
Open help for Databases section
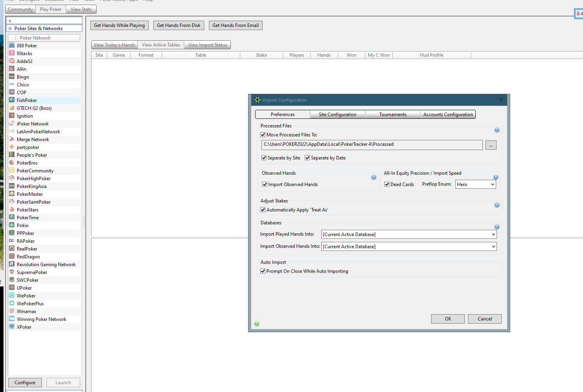tap(497, 227)
